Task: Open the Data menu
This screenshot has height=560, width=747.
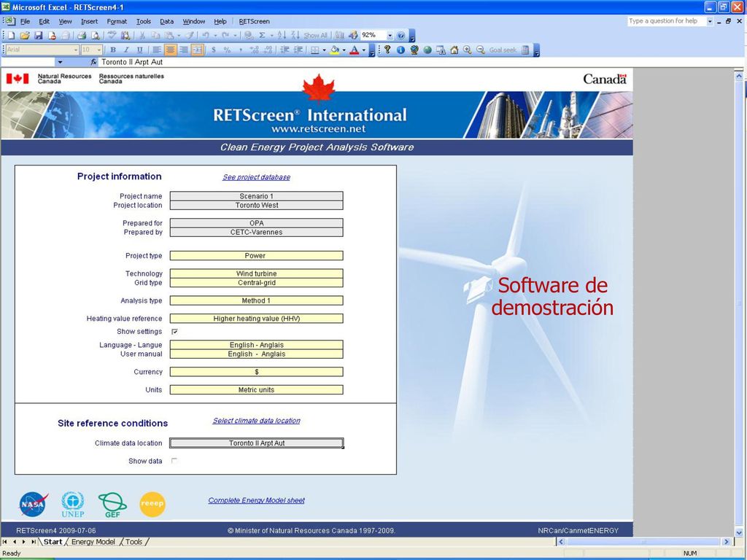Action: [167, 21]
